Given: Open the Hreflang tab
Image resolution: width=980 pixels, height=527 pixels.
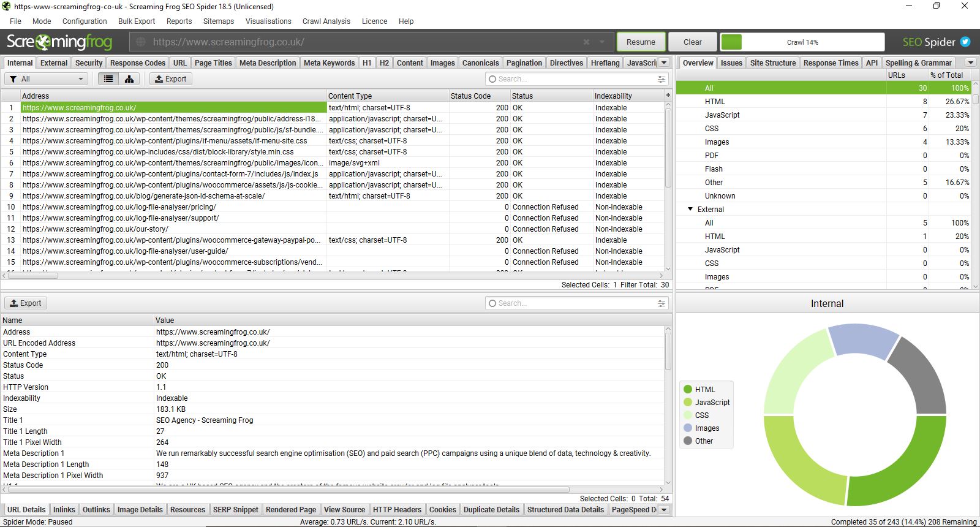Looking at the screenshot, I should [605, 63].
